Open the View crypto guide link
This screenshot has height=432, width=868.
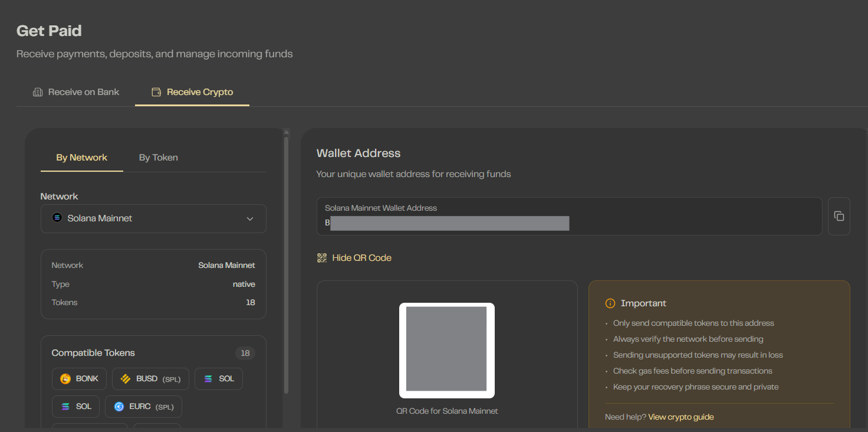pos(681,417)
